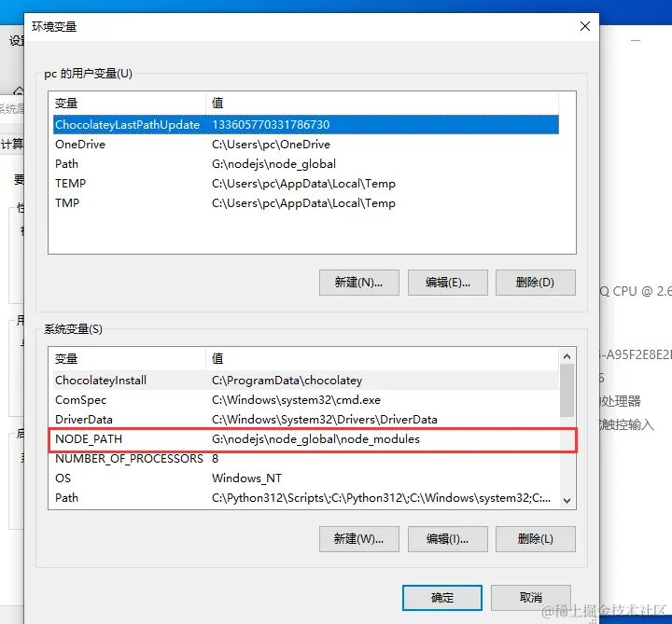This screenshot has width=672, height=624.
Task: Select the DriverData system variable
Action: coord(306,420)
